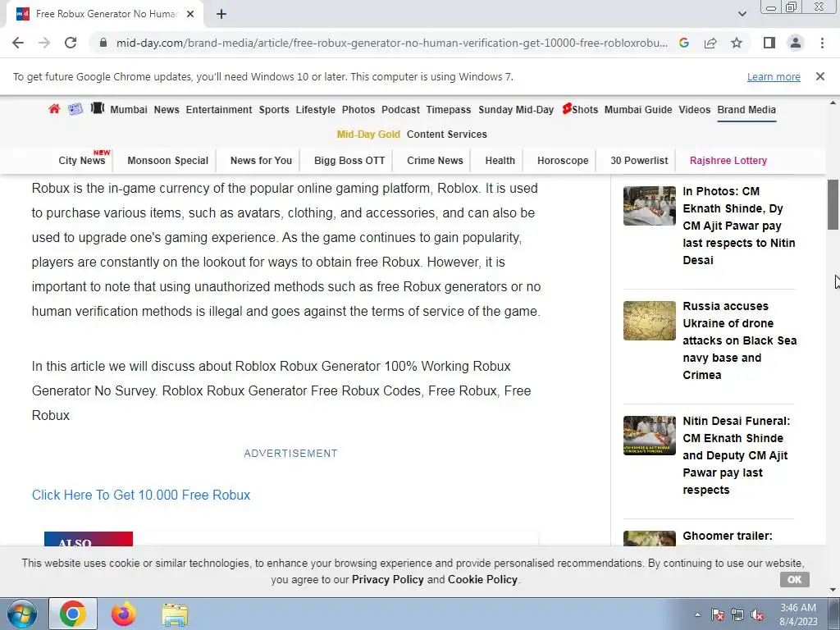840x630 pixels.
Task: Open the Cookie Policy link
Action: pyautogui.click(x=482, y=580)
